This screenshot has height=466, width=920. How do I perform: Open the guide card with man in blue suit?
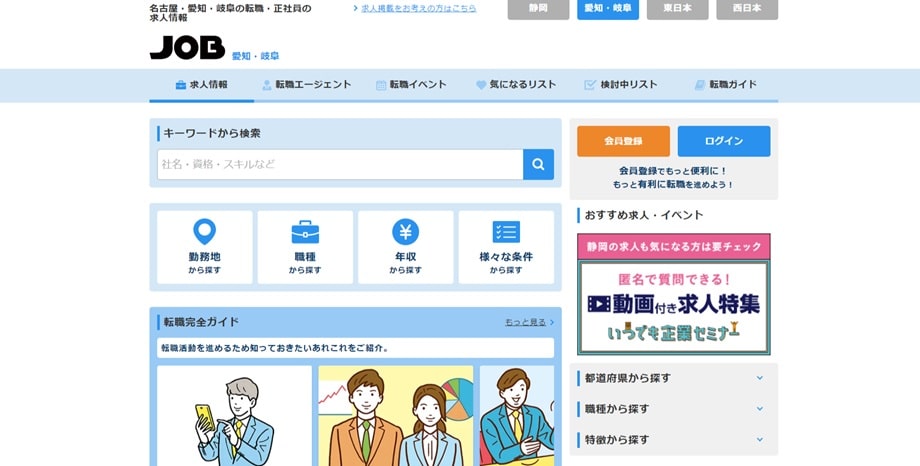pos(517,416)
